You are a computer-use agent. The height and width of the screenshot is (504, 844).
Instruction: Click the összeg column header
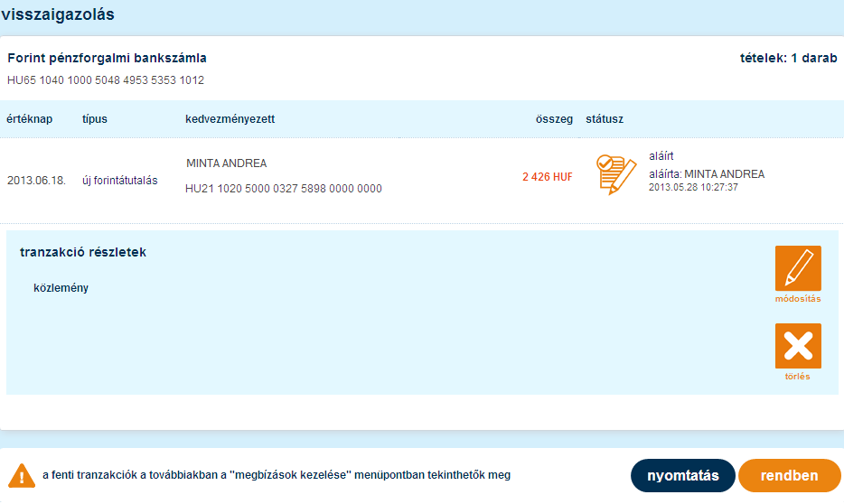tap(554, 119)
